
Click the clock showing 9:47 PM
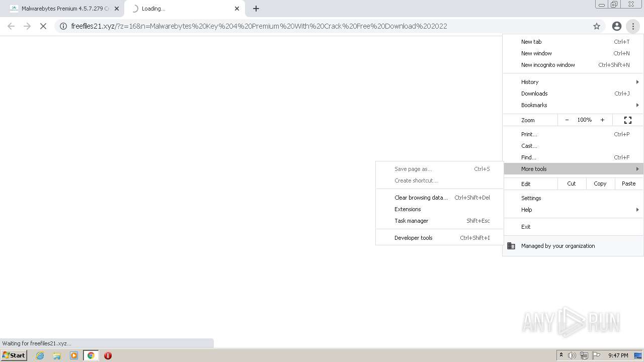coord(618,355)
